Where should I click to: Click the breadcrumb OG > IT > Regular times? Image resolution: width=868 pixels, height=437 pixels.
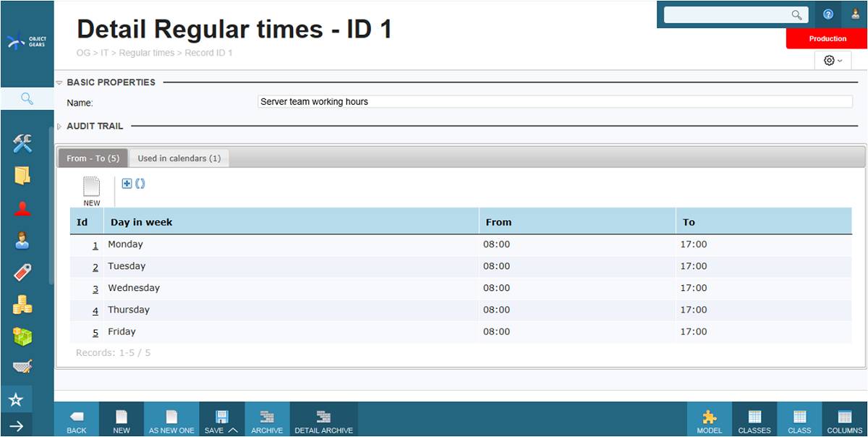point(125,53)
